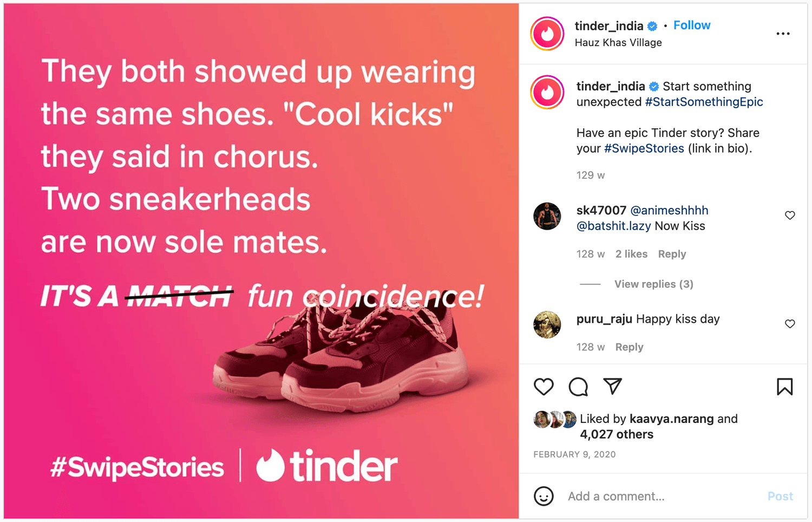This screenshot has height=522, width=812.
Task: Expand View replies (3)
Action: [653, 284]
